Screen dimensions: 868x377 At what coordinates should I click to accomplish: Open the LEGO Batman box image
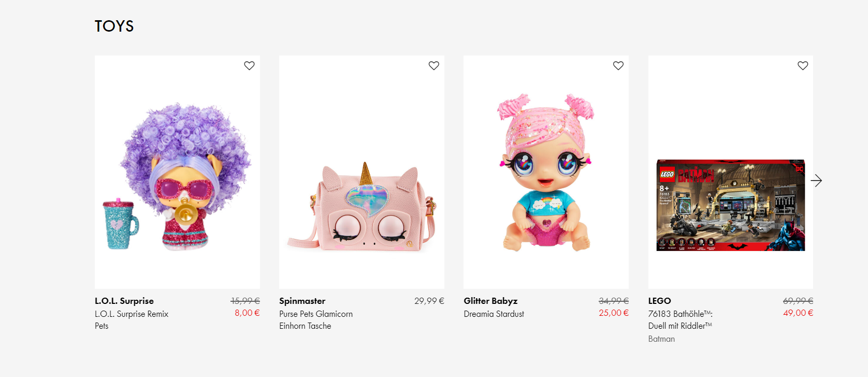coord(730,205)
